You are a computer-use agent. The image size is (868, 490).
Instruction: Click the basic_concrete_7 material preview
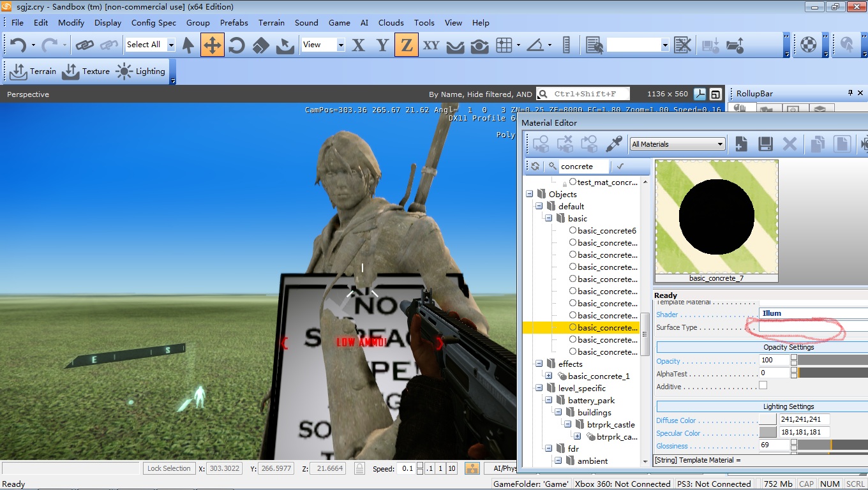717,217
